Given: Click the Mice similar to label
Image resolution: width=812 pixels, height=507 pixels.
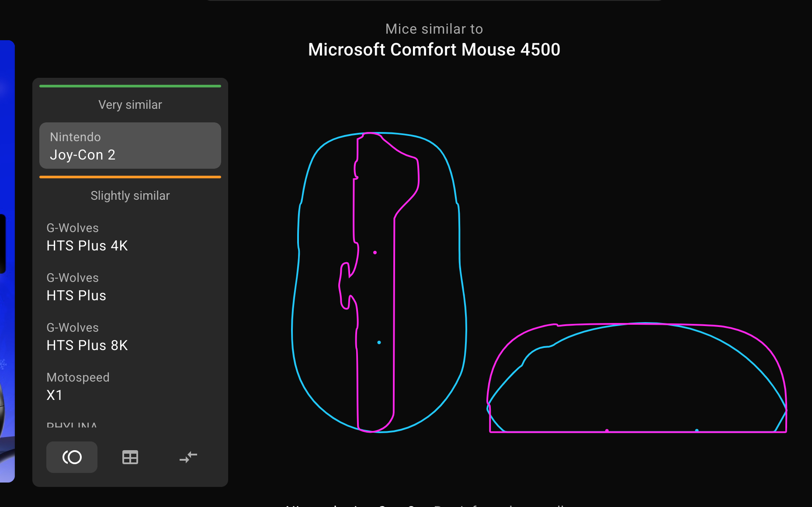Looking at the screenshot, I should pos(434,29).
